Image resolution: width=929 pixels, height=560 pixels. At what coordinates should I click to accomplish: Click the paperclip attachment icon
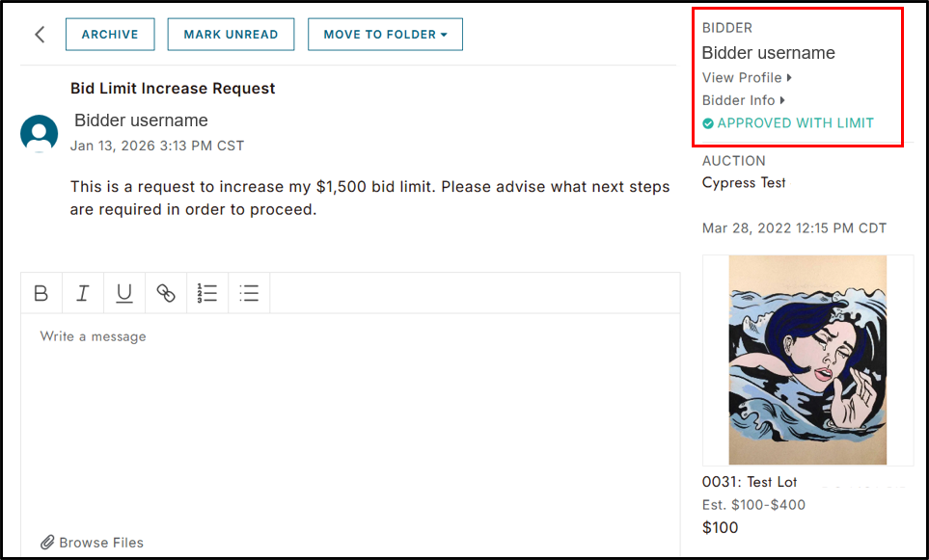47,543
